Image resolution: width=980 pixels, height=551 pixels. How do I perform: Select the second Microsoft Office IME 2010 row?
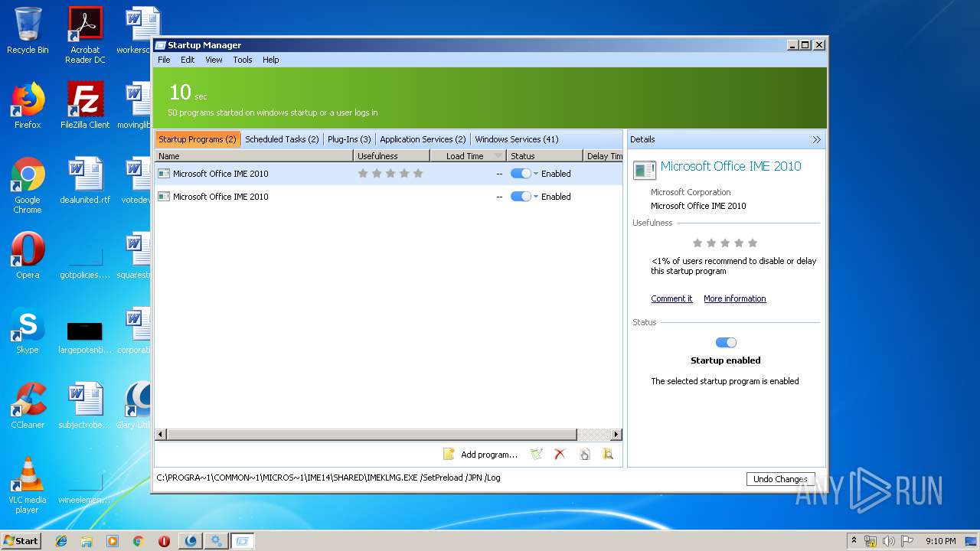(x=389, y=197)
